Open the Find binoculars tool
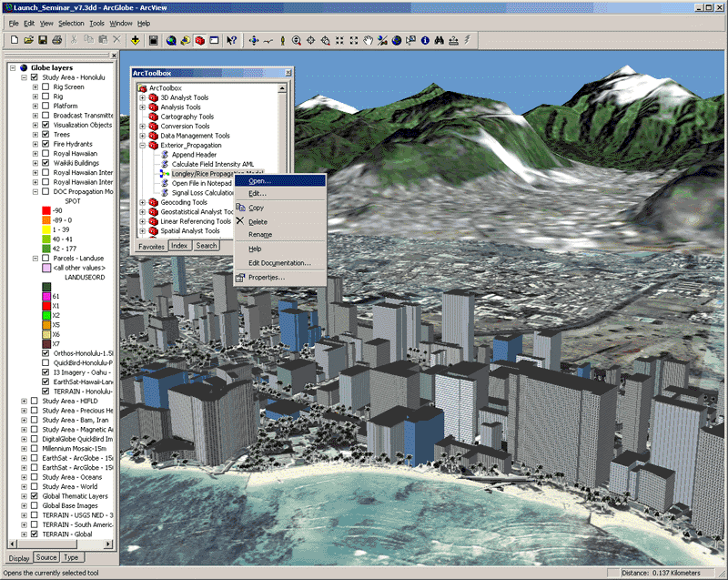 [440, 40]
